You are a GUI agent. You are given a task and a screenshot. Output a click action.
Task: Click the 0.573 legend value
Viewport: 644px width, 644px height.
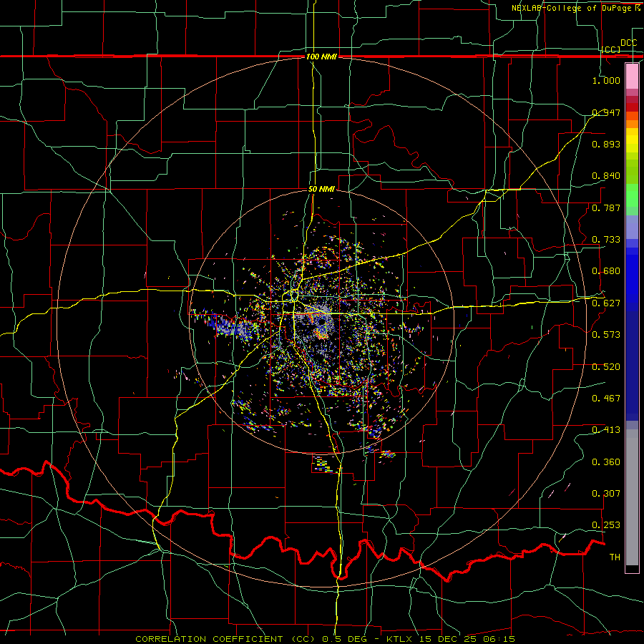[606, 335]
